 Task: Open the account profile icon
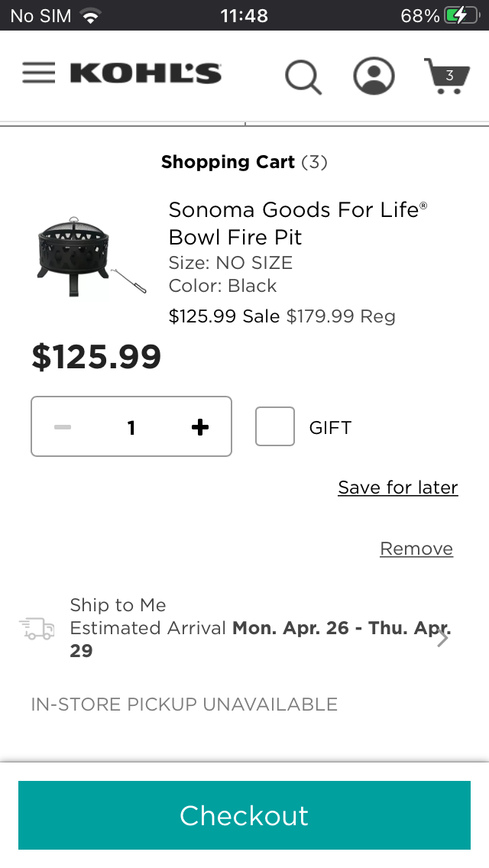[374, 76]
